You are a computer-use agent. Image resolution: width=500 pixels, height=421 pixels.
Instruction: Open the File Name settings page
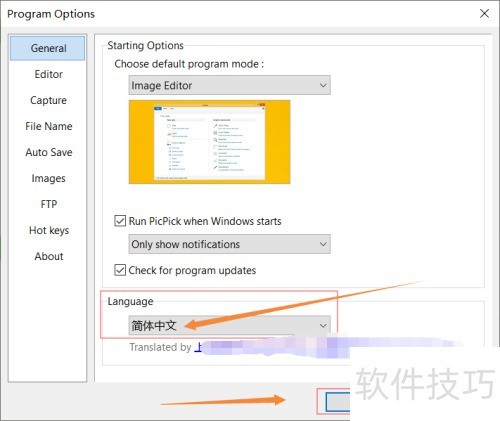click(49, 126)
